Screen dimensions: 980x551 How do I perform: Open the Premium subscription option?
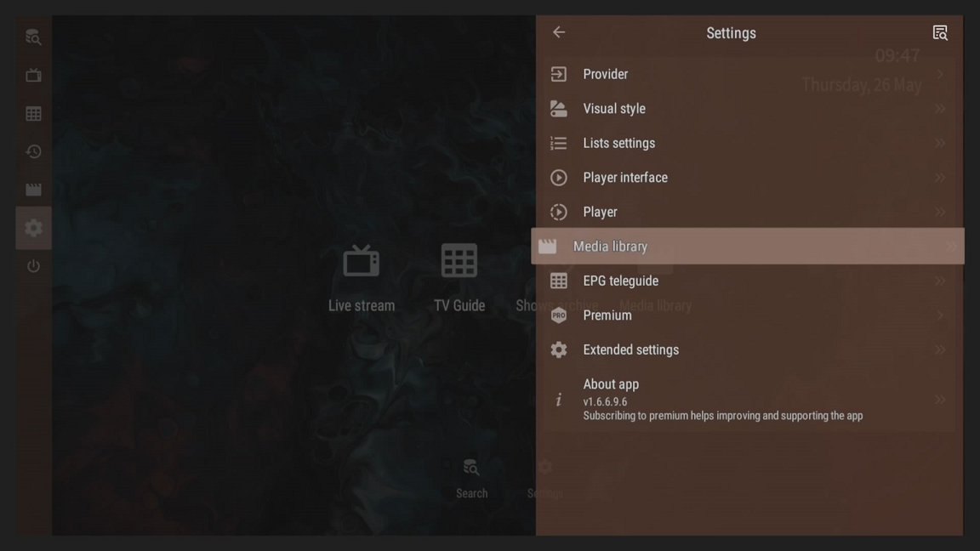click(x=607, y=315)
